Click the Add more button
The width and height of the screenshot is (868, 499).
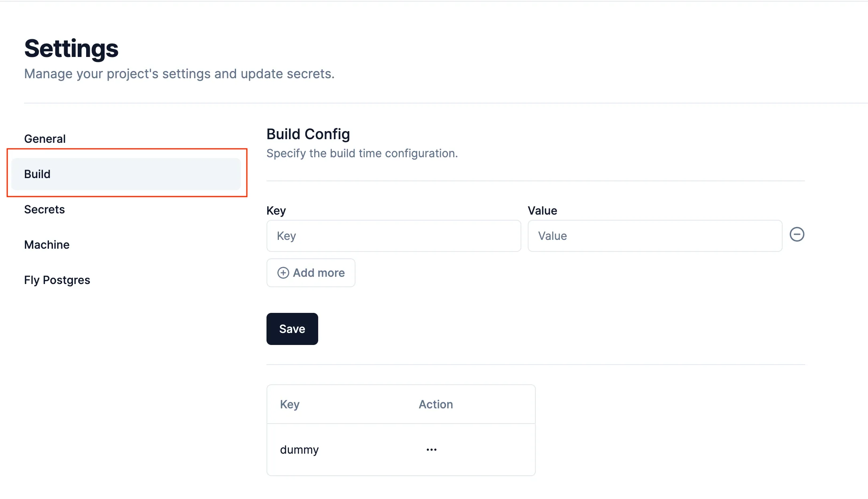(311, 272)
